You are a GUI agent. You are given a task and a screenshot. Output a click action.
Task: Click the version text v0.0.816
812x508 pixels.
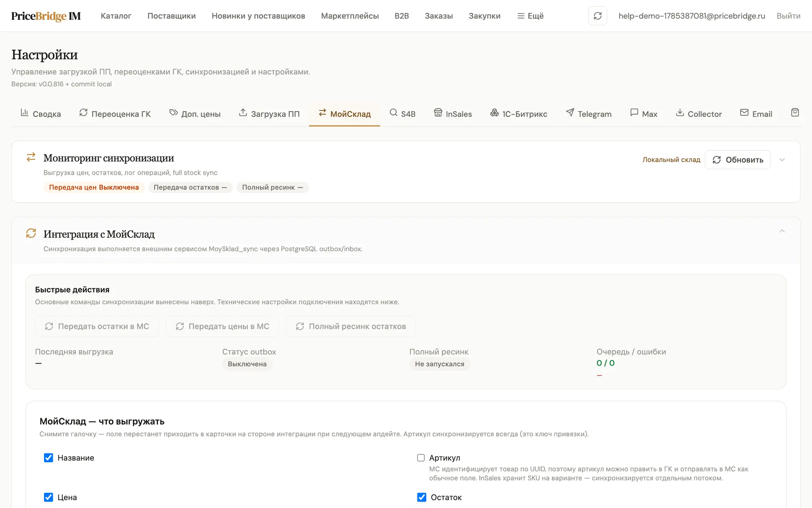coord(51,84)
